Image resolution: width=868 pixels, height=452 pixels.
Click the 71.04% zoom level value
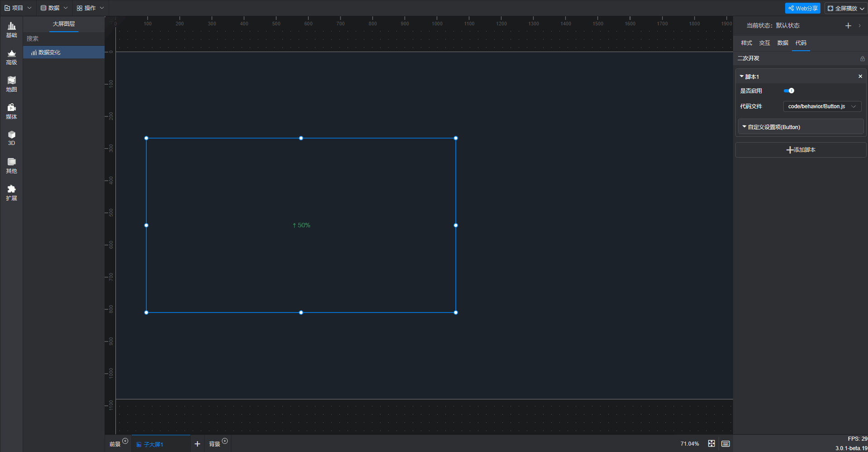(690, 444)
